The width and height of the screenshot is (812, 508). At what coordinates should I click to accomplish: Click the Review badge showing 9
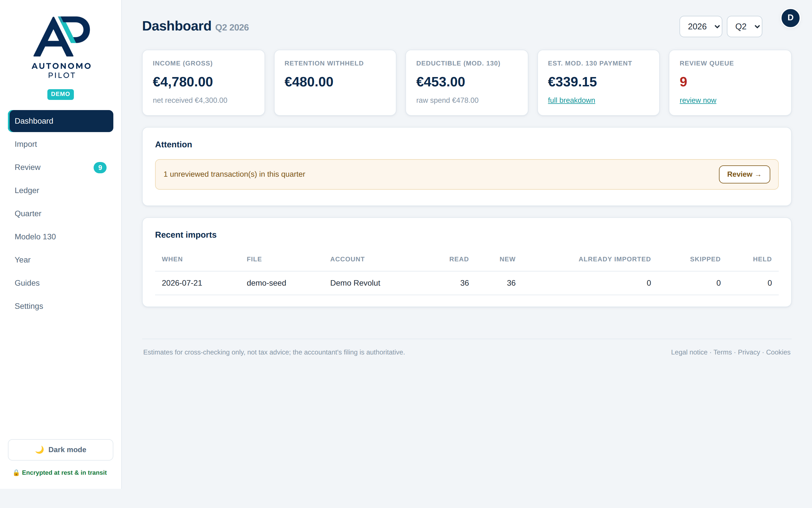(100, 168)
